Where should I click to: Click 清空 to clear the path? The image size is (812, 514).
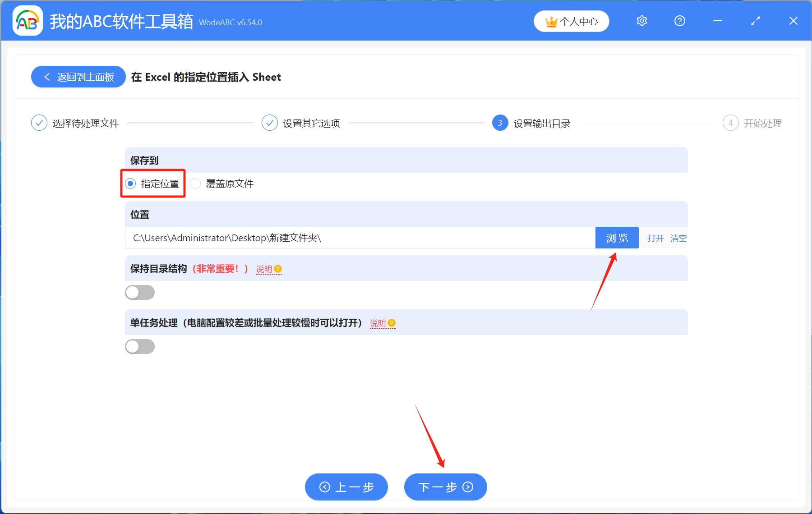678,238
